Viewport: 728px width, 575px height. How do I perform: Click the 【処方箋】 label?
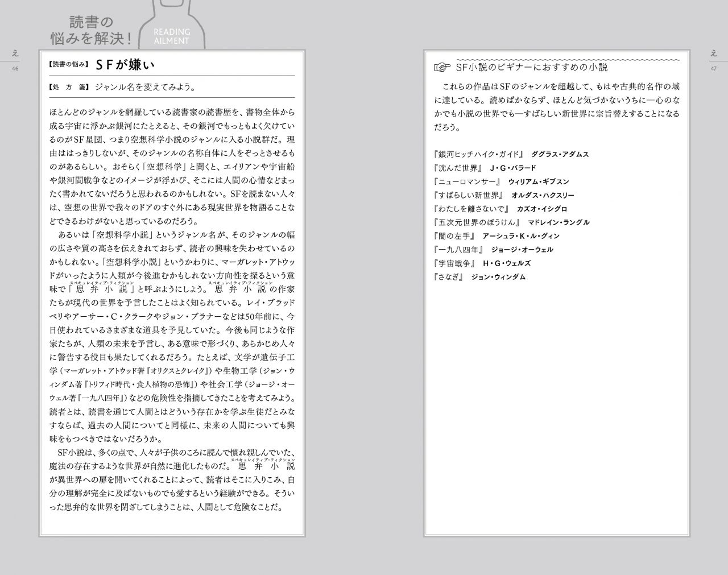(x=69, y=87)
